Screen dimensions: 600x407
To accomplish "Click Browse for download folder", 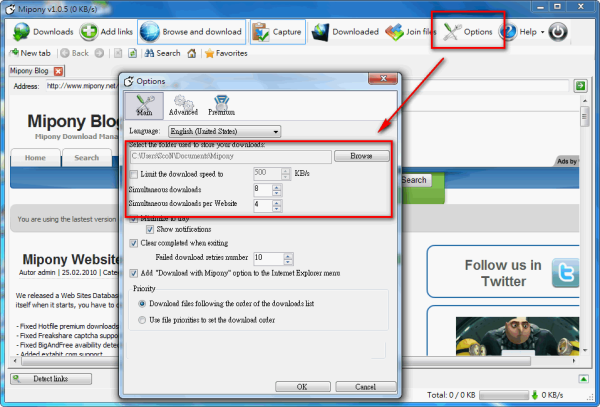I will (x=362, y=156).
